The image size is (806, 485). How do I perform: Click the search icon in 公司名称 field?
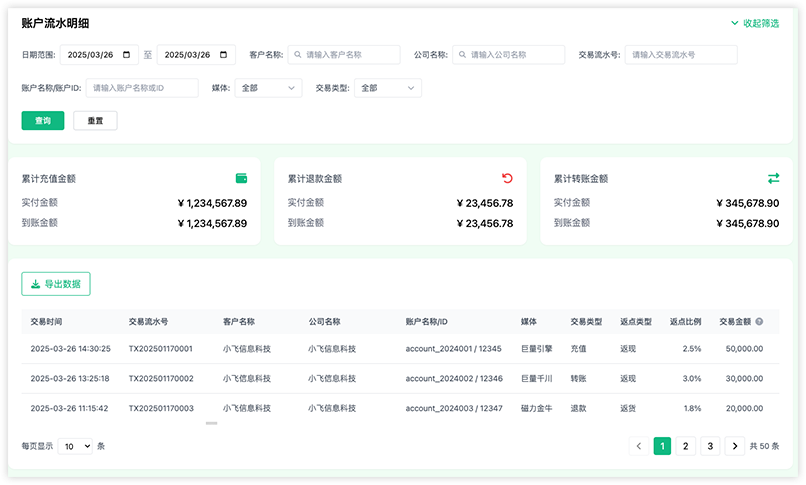point(462,54)
